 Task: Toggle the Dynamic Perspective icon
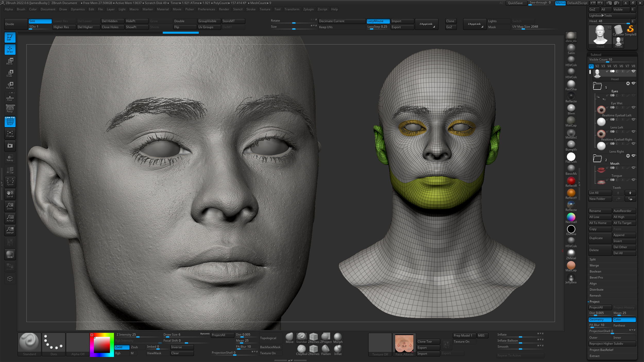[10, 108]
